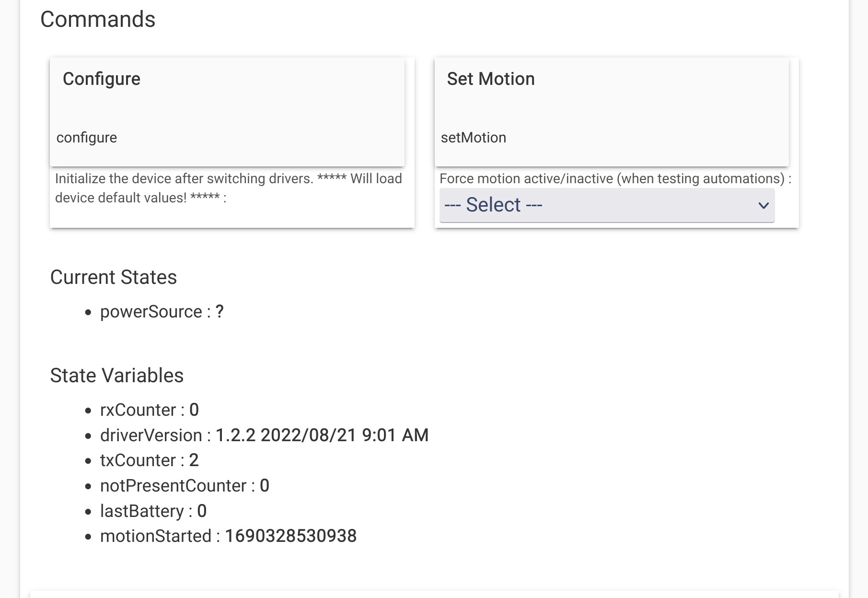The image size is (868, 598).
Task: Click the Current States heading
Action: (114, 277)
